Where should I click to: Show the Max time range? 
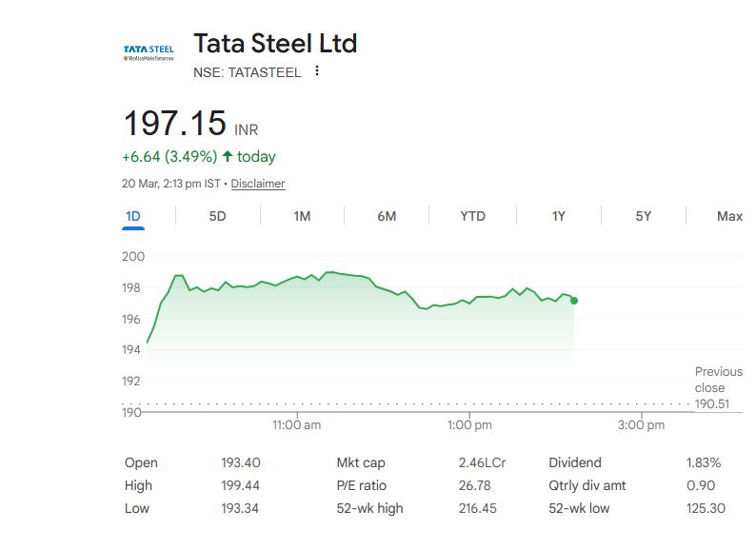[x=729, y=216]
